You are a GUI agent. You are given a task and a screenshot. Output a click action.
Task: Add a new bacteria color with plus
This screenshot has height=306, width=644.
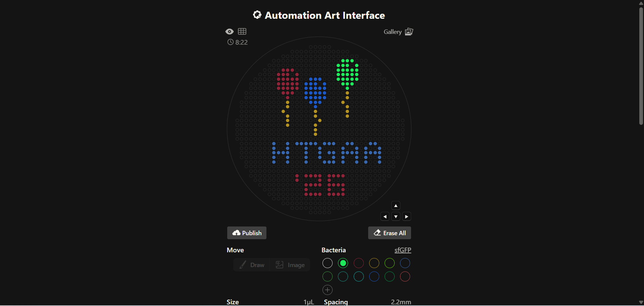point(328,290)
